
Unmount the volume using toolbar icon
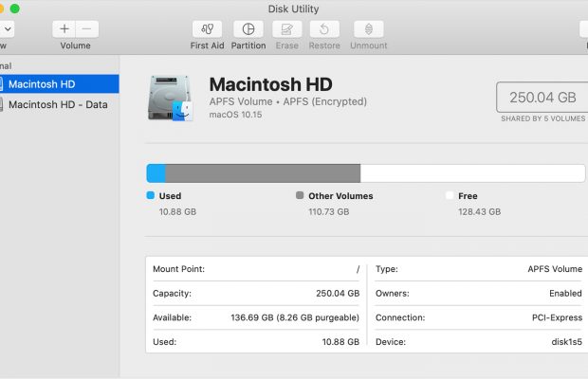click(x=369, y=29)
